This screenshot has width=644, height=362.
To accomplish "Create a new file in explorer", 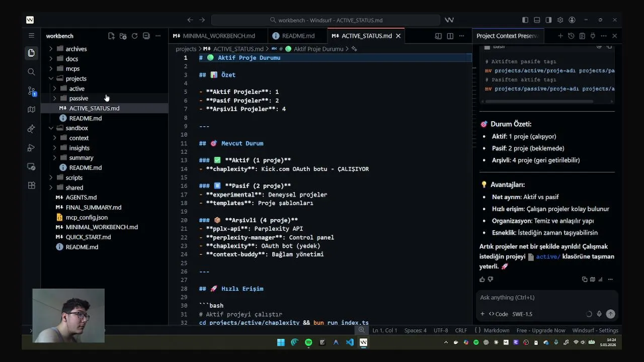I will 111,36.
